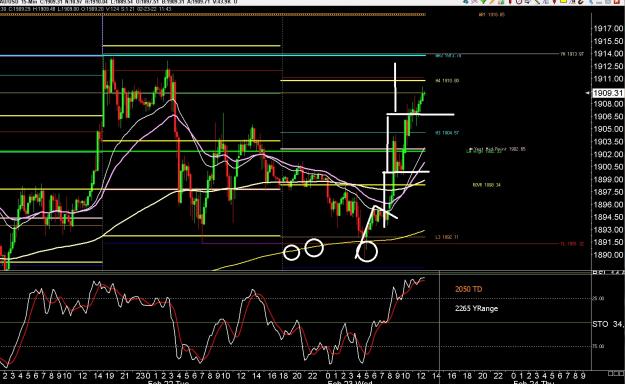The height and width of the screenshot is (384, 625).
Task: Click the 1896.00 price axis label
Action: click(608, 205)
